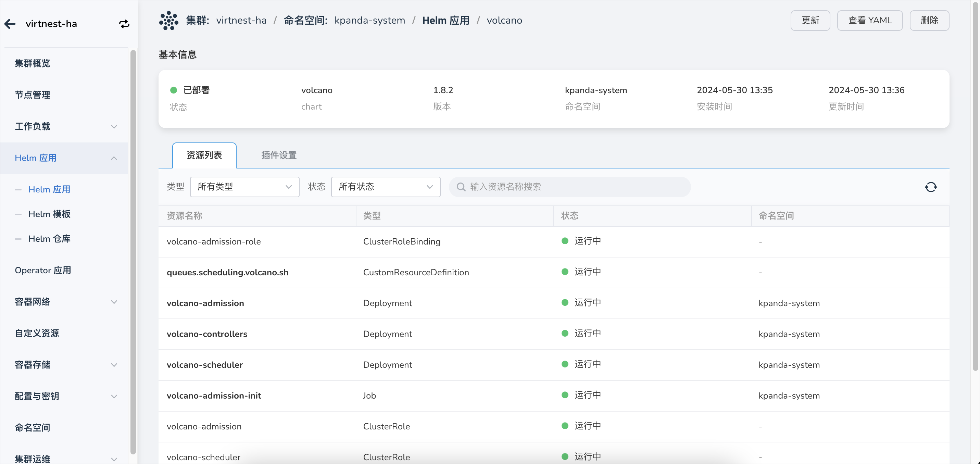Expand the 配置与密钥 menu

point(114,396)
